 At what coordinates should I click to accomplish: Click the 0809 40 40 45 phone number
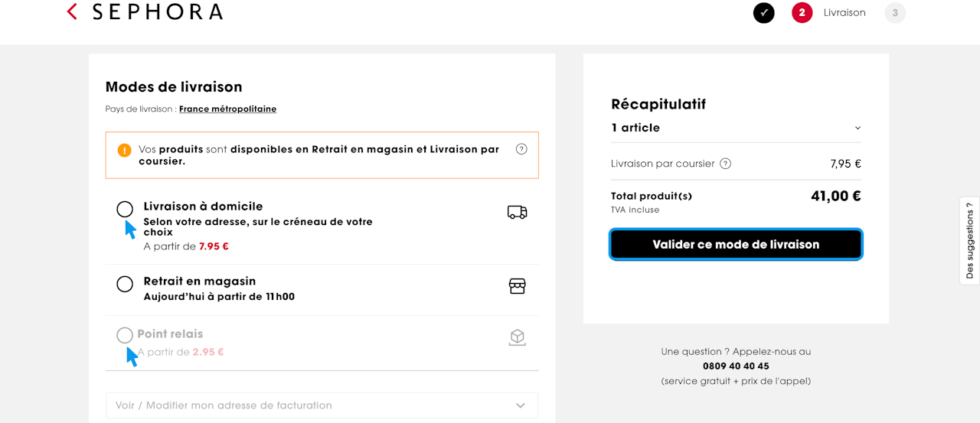click(736, 366)
